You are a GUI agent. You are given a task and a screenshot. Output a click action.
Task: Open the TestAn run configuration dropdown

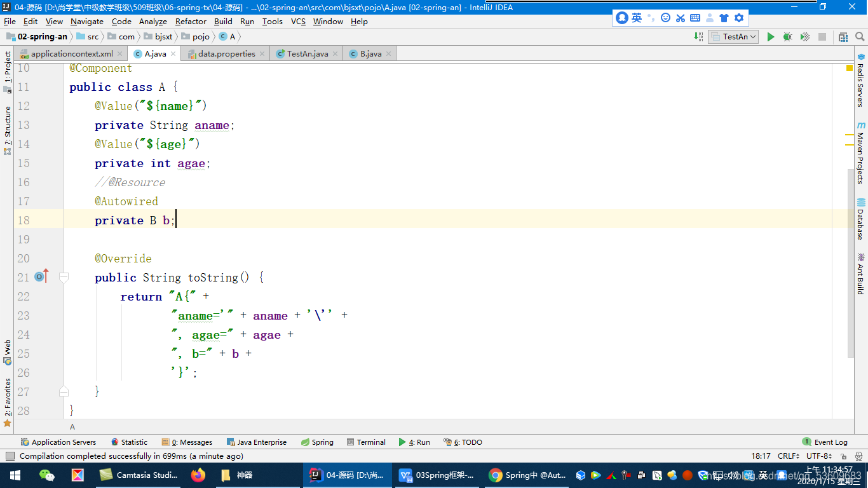733,37
